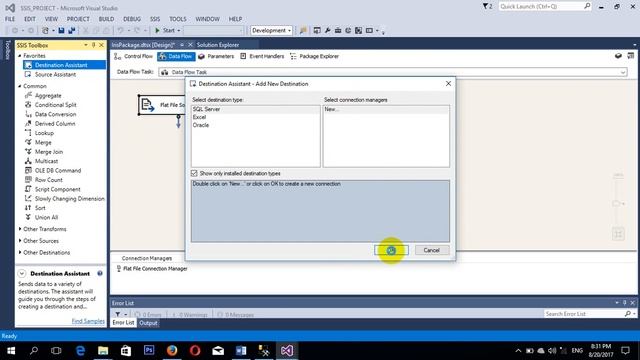Click the Conditional Split icon
The width and height of the screenshot is (640, 360).
[28, 105]
